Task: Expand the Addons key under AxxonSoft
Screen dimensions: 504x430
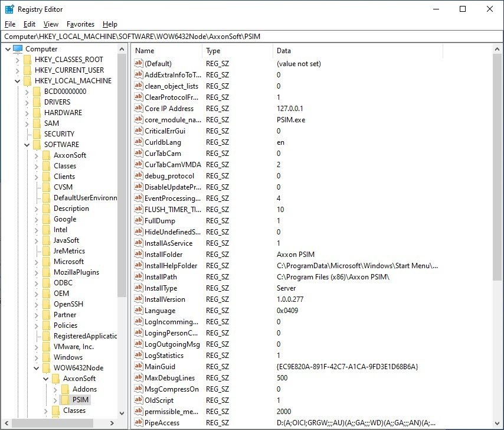Action: coord(55,389)
